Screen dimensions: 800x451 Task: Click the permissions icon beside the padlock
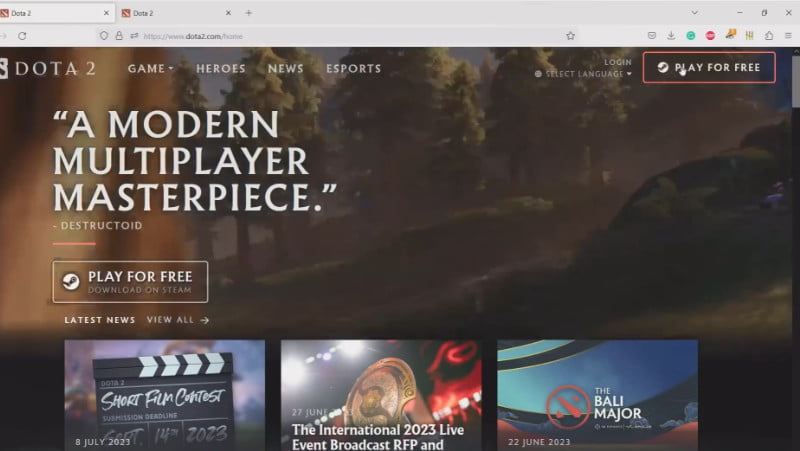(134, 36)
